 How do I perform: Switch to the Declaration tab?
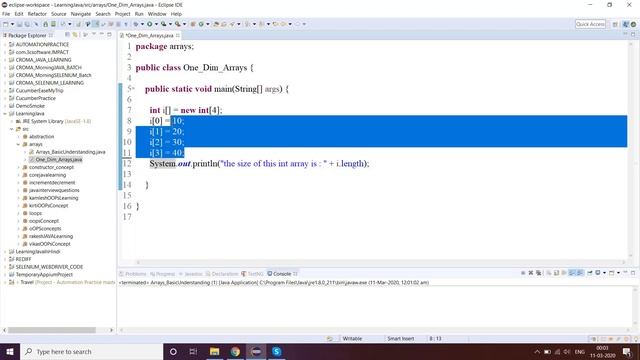pyautogui.click(x=222, y=274)
